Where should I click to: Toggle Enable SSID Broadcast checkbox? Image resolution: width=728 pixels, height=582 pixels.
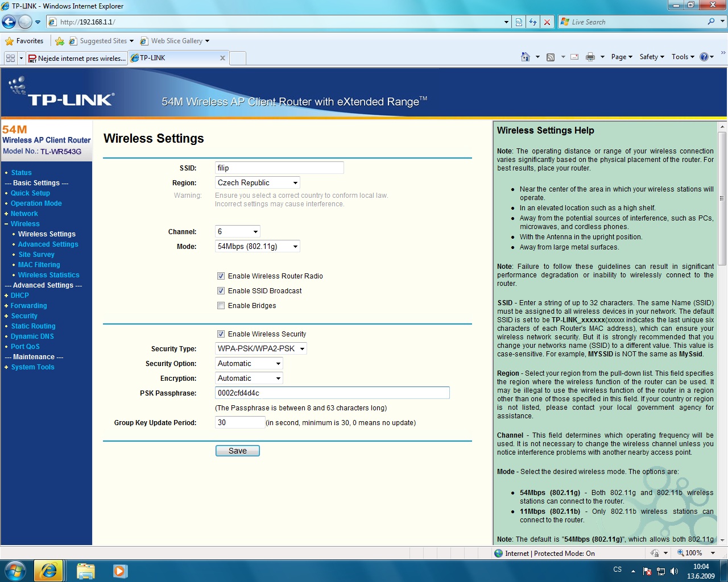coord(221,291)
